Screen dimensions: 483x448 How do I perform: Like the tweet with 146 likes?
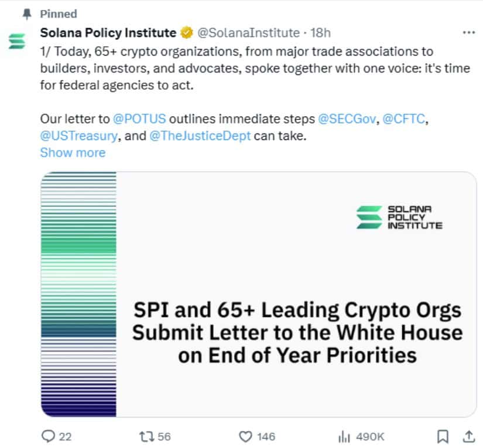(x=246, y=436)
